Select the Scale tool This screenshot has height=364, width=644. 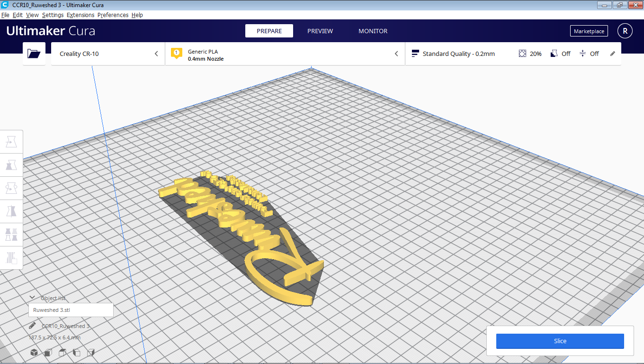11,165
